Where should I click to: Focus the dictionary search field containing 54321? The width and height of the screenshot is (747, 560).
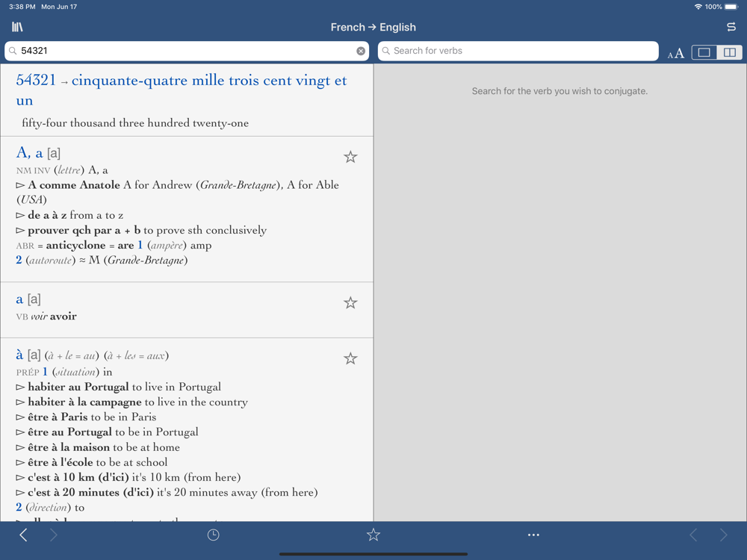click(x=187, y=51)
